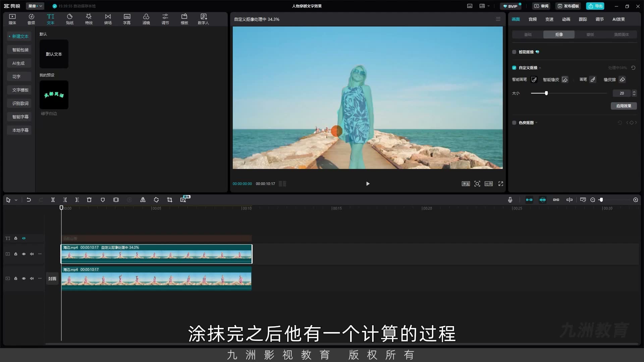This screenshot has height=362, width=644.
Task: Click the delete (trash) icon in timeline toolbar
Action: click(x=89, y=200)
